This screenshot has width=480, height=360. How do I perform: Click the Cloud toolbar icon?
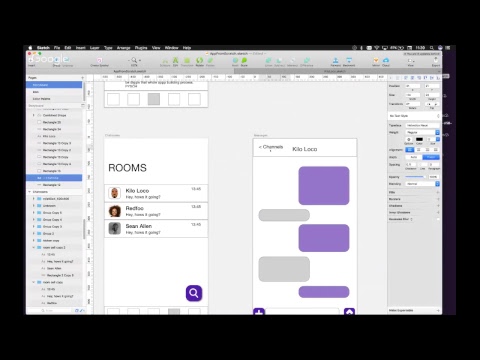click(386, 60)
